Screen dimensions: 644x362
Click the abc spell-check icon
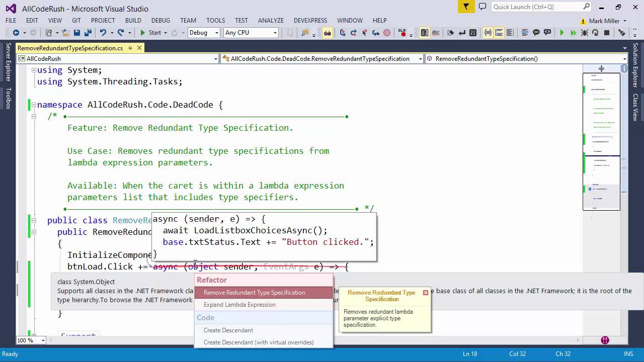[436, 33]
